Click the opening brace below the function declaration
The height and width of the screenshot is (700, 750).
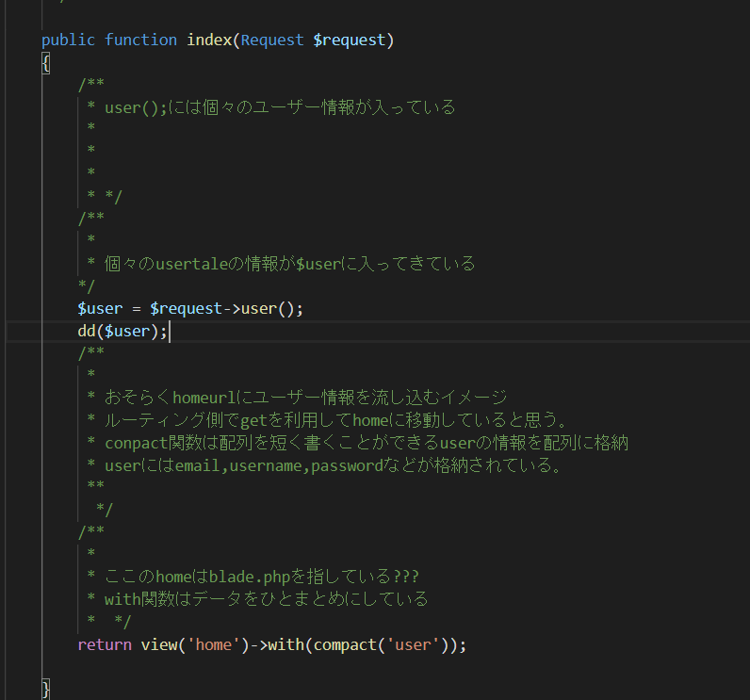tap(46, 63)
